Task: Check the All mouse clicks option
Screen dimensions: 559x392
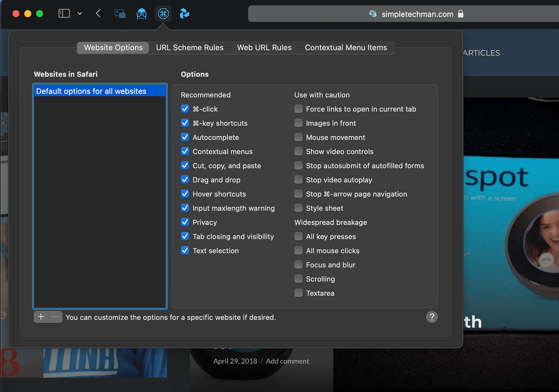Action: click(x=298, y=250)
